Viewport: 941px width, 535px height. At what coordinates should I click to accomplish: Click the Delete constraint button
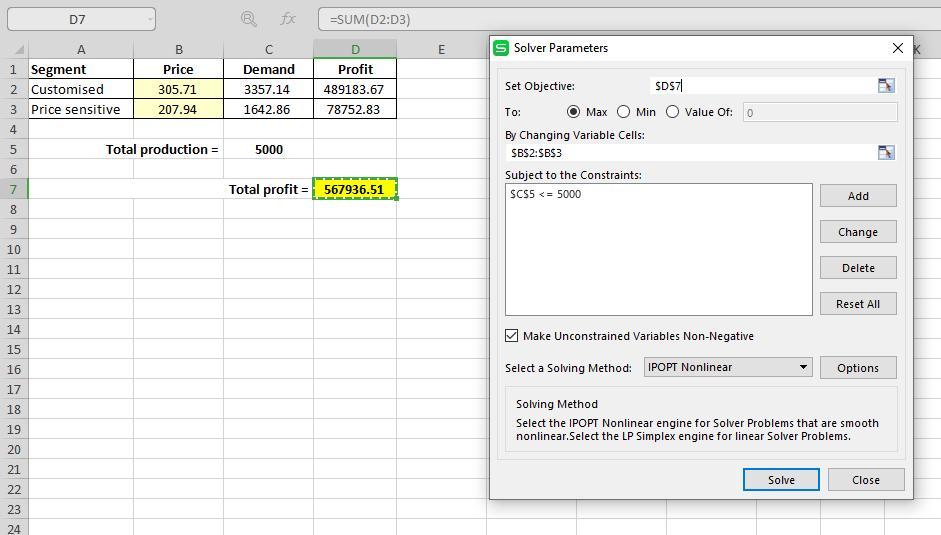click(x=858, y=268)
